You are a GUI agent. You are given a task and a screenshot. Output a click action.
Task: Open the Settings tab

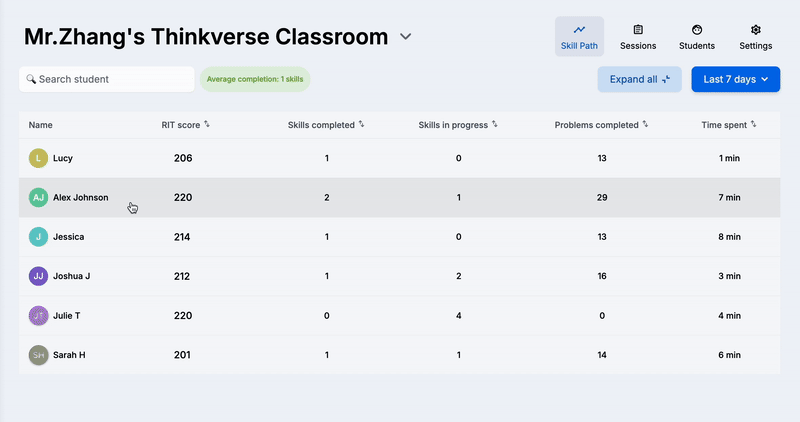click(755, 37)
